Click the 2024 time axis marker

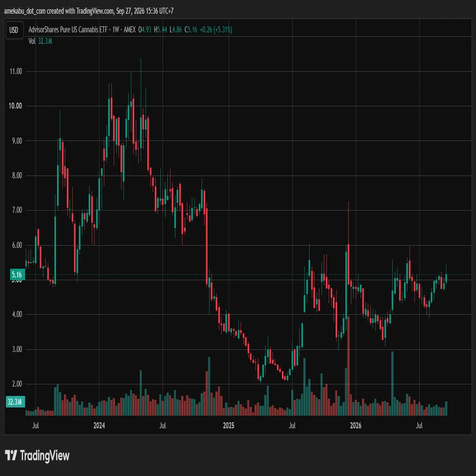(99, 426)
